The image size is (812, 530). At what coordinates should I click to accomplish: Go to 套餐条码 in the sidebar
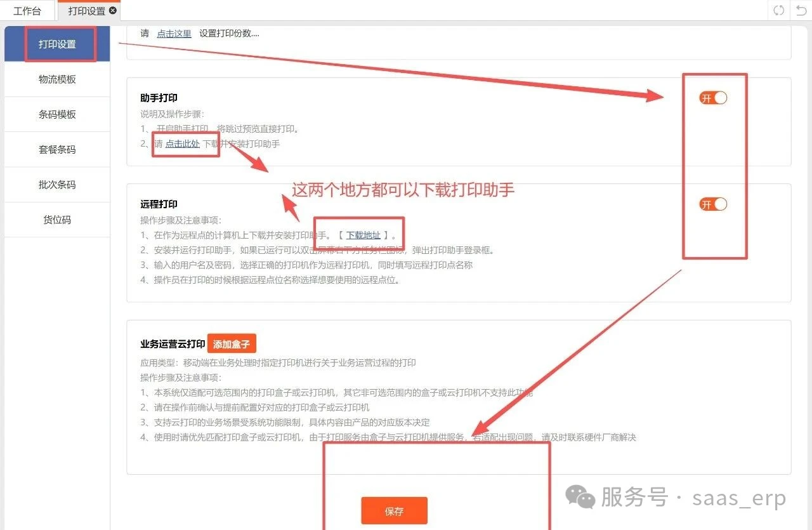(57, 150)
